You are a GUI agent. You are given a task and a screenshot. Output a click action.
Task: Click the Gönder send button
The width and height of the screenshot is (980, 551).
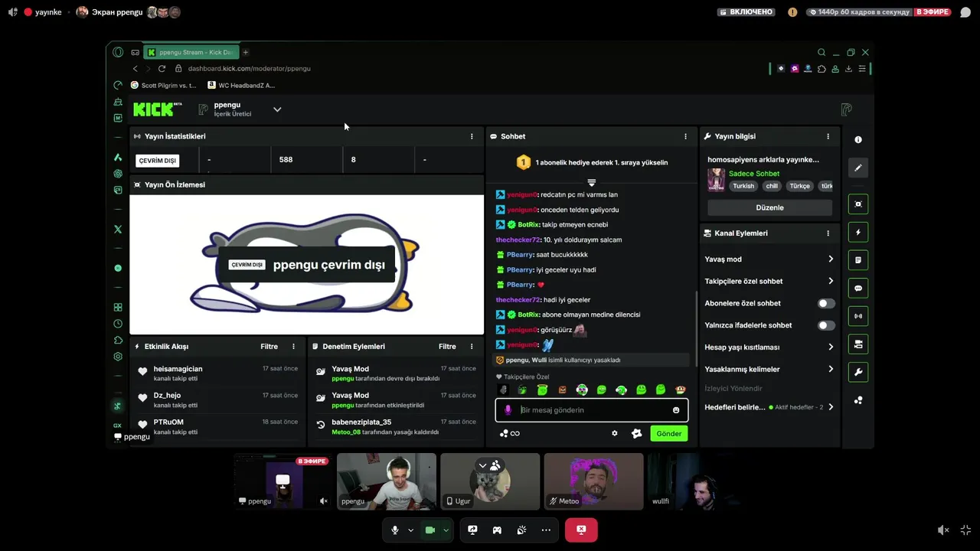click(668, 434)
